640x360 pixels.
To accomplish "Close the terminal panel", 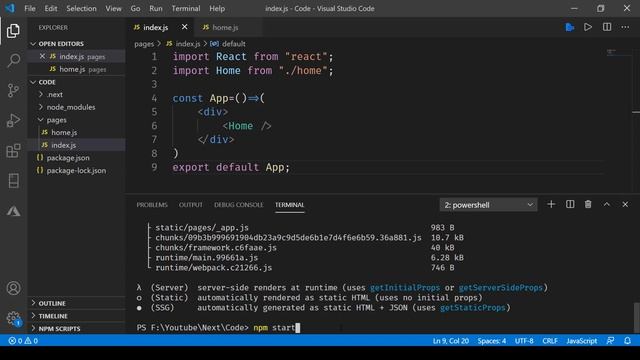I will pyautogui.click(x=625, y=204).
